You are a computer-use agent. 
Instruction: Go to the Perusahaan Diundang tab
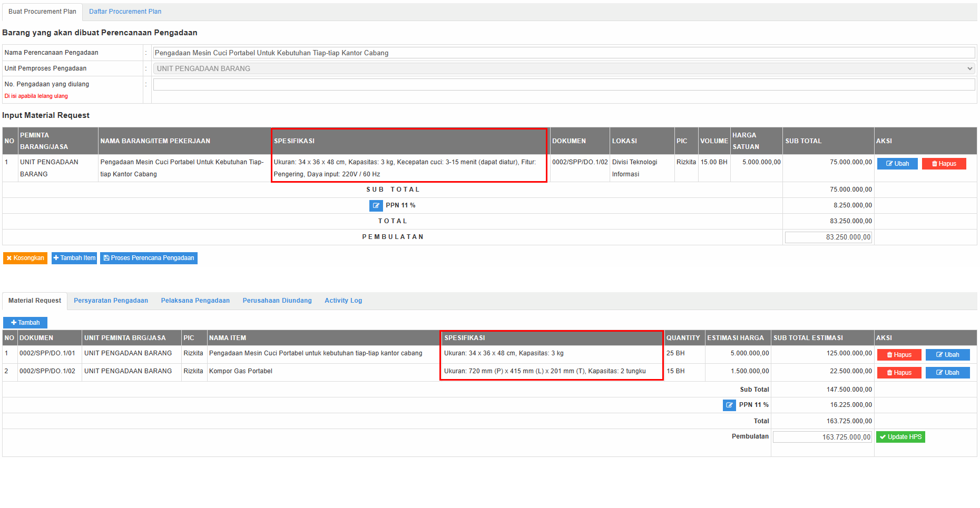tap(277, 301)
